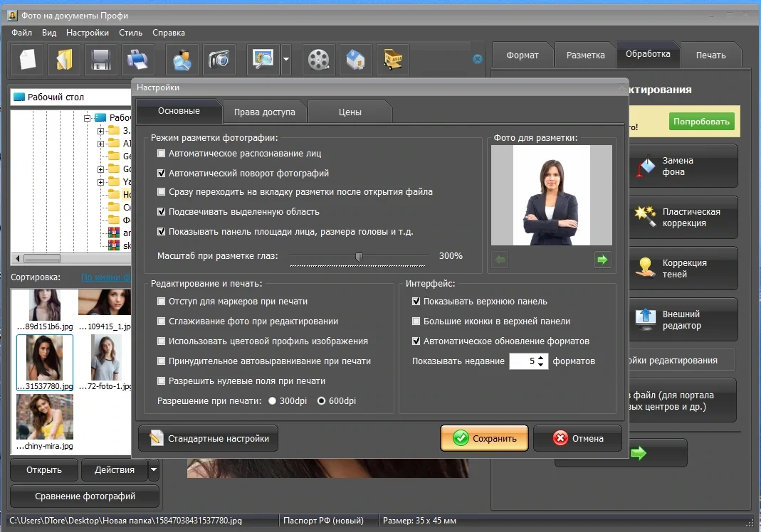Click the Save floppy disk toolbar icon
This screenshot has height=532, width=761.
click(101, 60)
